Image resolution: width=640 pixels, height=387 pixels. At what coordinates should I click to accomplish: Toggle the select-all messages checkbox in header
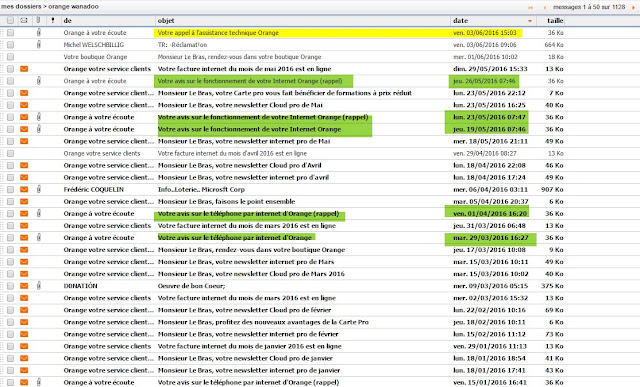(10, 20)
